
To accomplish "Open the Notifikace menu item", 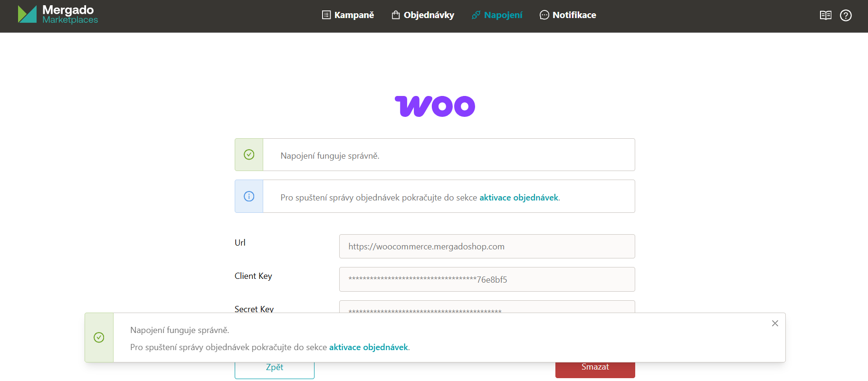I will click(568, 15).
